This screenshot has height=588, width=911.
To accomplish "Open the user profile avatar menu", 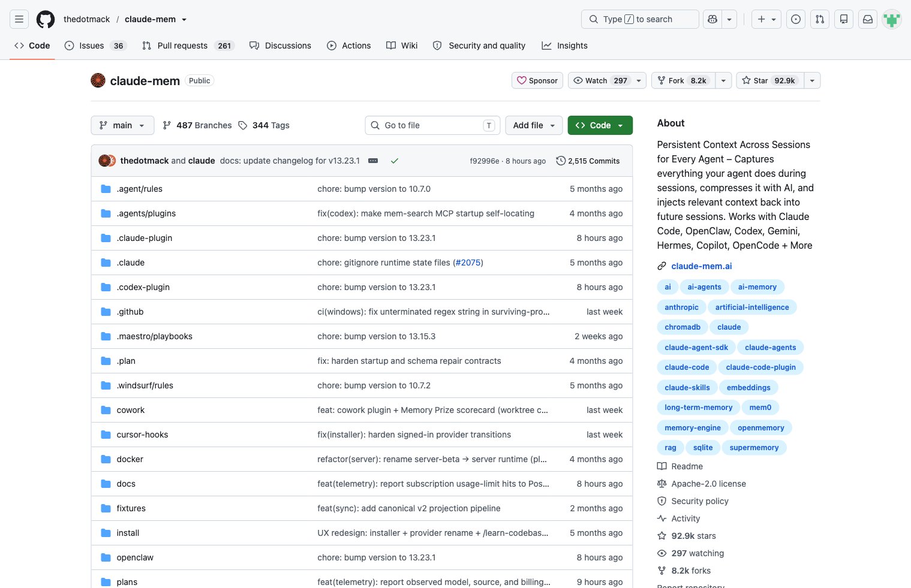I will 892,19.
